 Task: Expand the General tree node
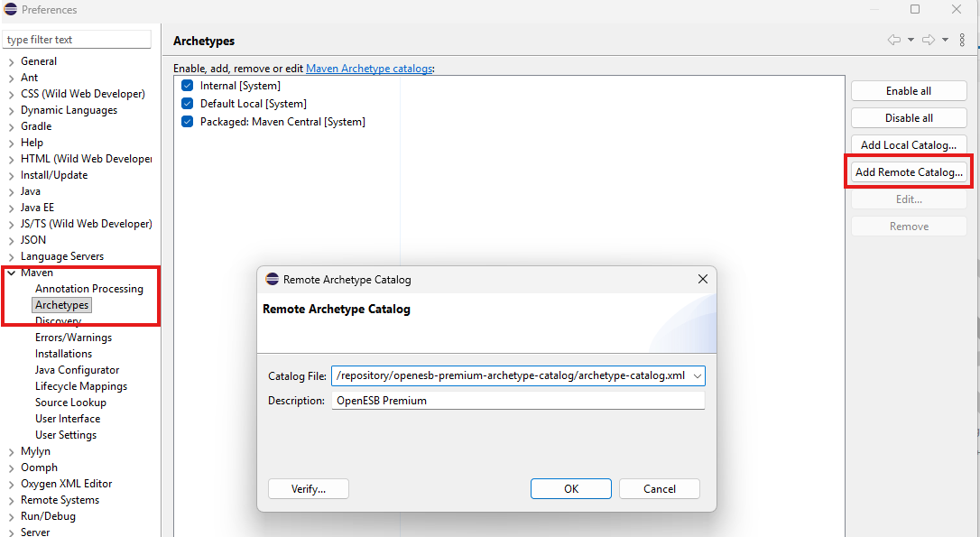(11, 62)
